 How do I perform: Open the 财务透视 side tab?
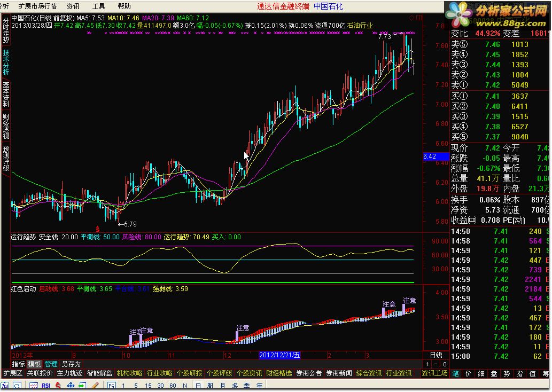click(x=6, y=126)
